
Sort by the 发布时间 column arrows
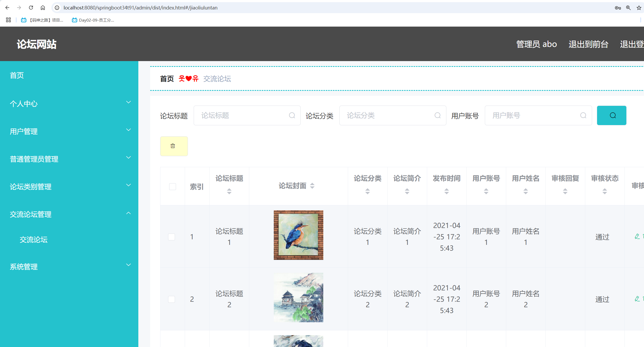[x=446, y=191]
